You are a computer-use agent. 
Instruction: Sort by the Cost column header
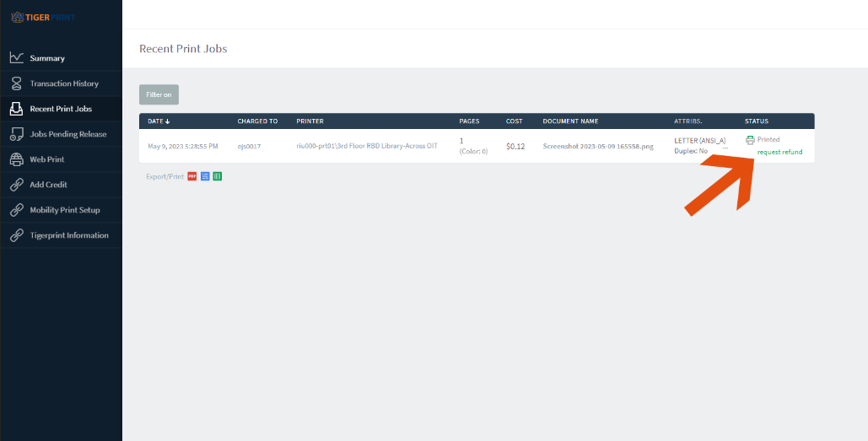point(513,121)
